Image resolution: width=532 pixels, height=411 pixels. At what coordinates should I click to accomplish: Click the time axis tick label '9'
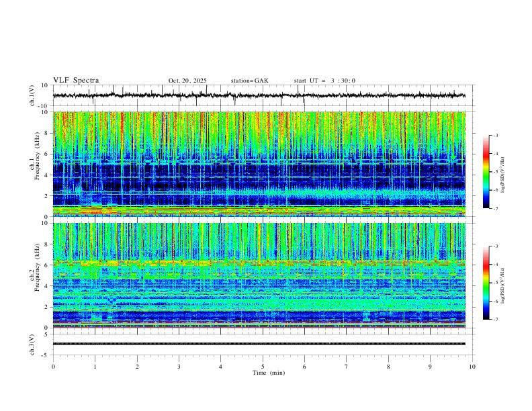coord(430,367)
